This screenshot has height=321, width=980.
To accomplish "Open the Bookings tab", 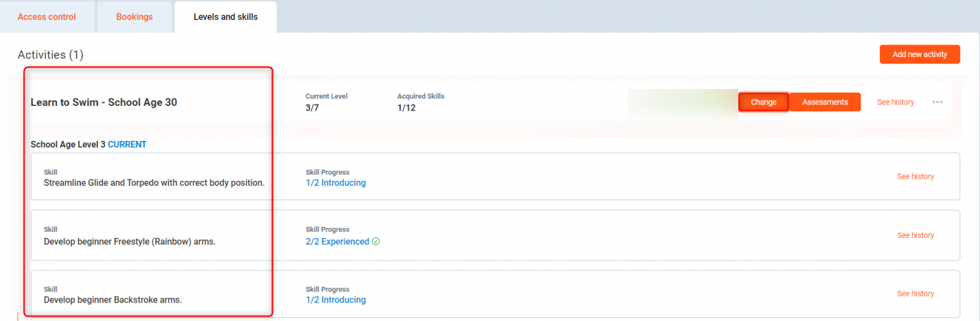I will pos(134,17).
